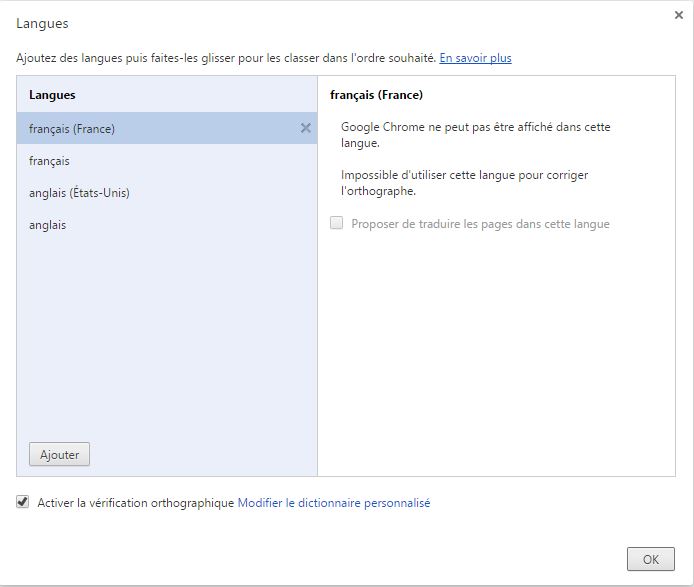Remove français (France) using its X icon
694x587 pixels.
[306, 128]
